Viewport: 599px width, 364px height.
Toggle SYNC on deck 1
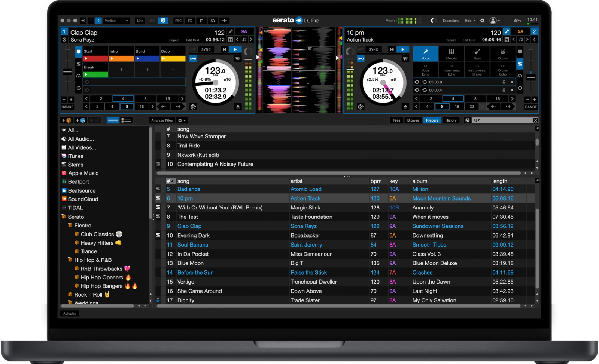click(206, 49)
